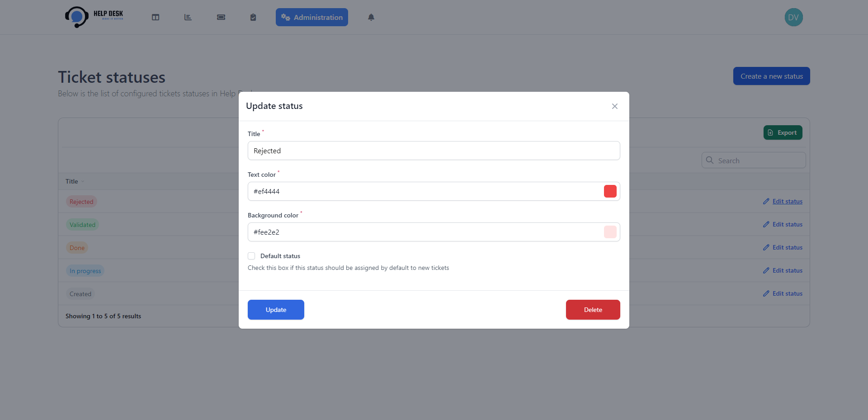The width and height of the screenshot is (868, 420).
Task: Click the Update button
Action: pyautogui.click(x=276, y=310)
